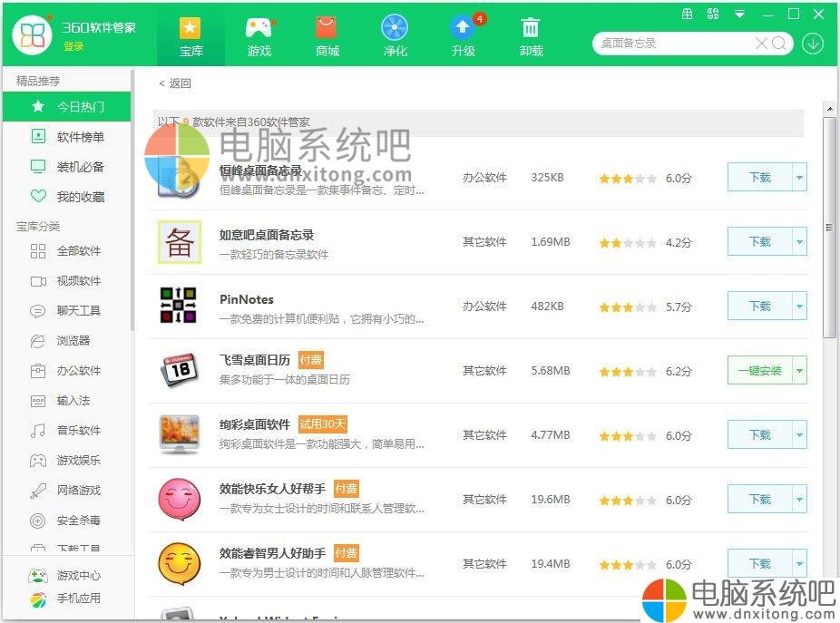Viewport: 840px width, 623px height.
Task: Select the 音乐软件 category
Action: click(x=66, y=430)
